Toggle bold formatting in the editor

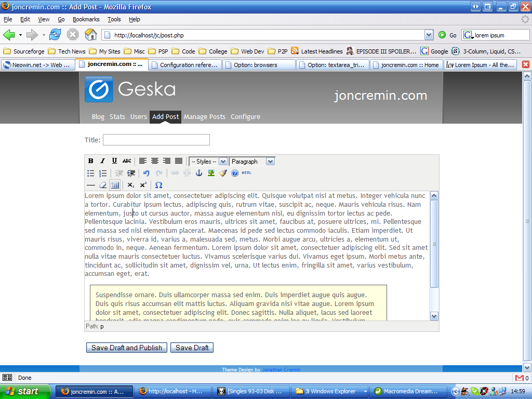[x=90, y=161]
